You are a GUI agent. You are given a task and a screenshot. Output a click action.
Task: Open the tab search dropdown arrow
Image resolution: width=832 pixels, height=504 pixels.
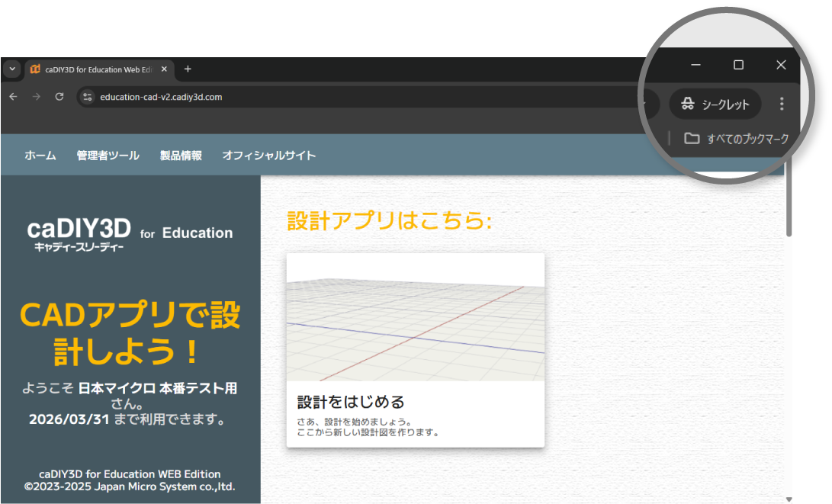12,69
